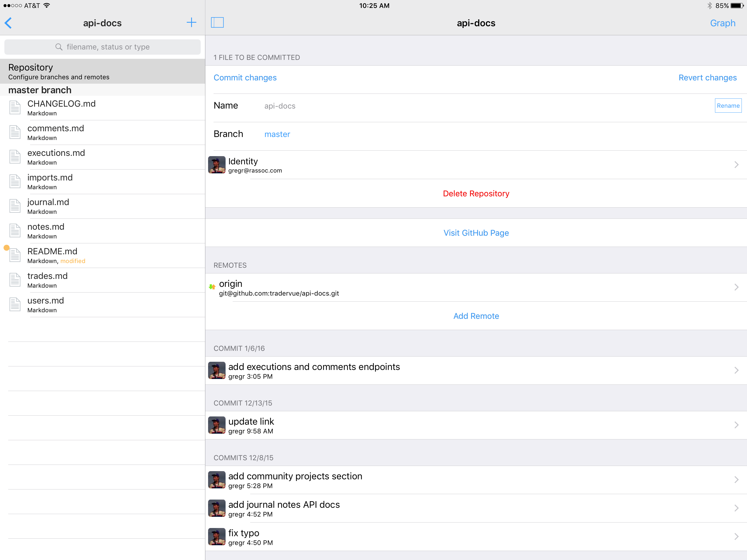Expand the Identity row chevron

pos(736,165)
